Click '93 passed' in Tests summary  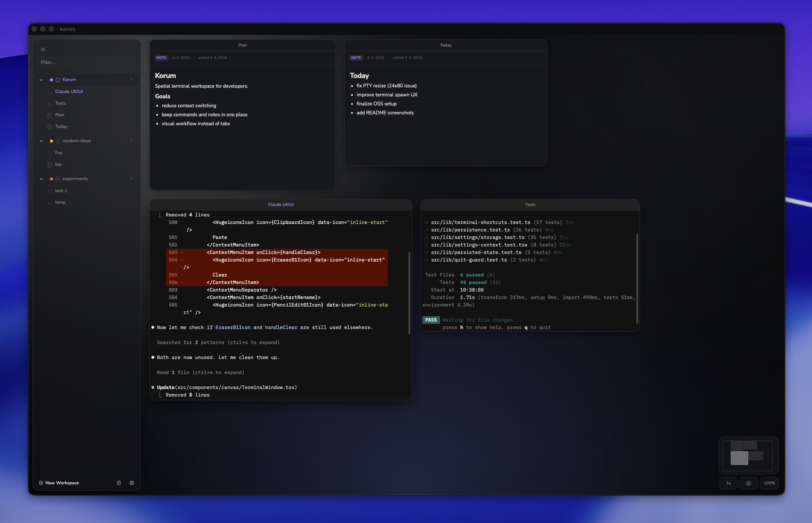[473, 283]
